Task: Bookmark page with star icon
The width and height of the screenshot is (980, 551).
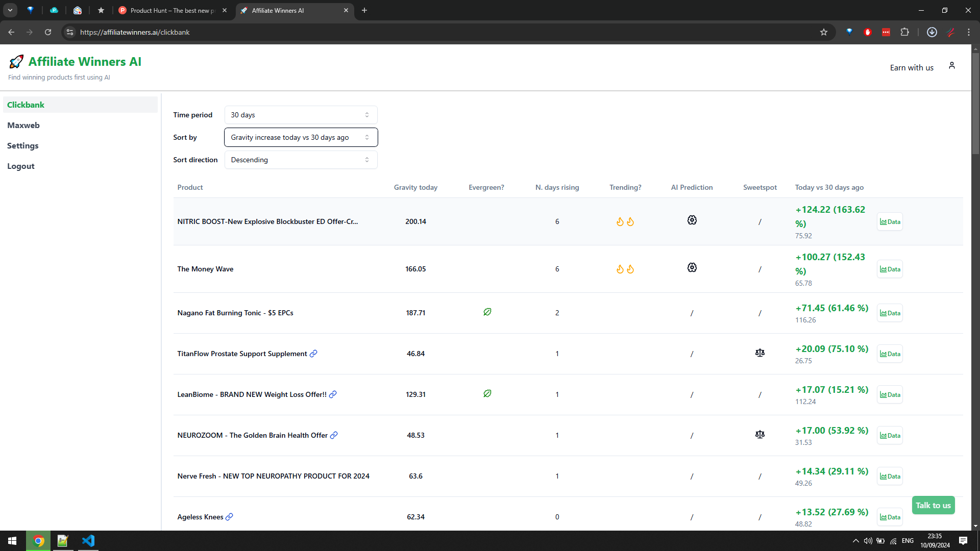Action: coord(823,32)
